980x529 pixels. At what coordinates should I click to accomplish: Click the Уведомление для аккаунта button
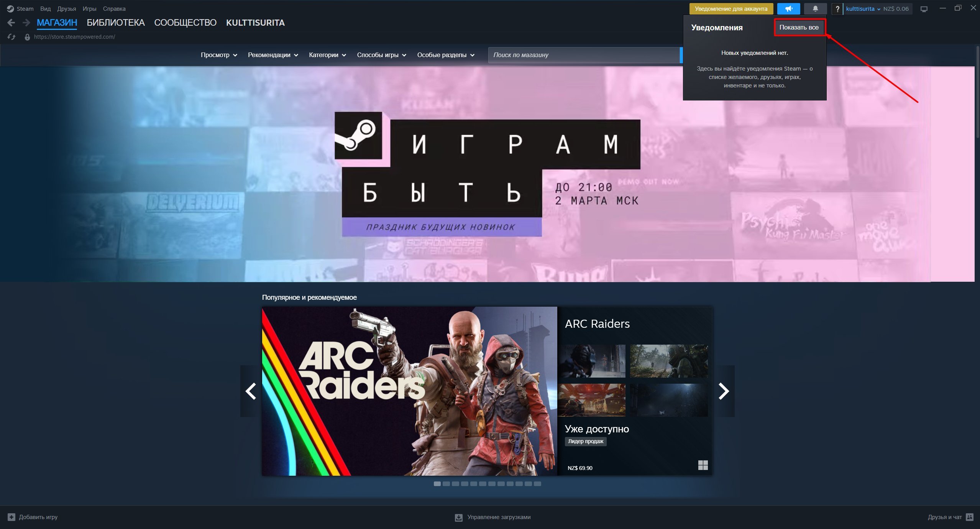click(731, 8)
